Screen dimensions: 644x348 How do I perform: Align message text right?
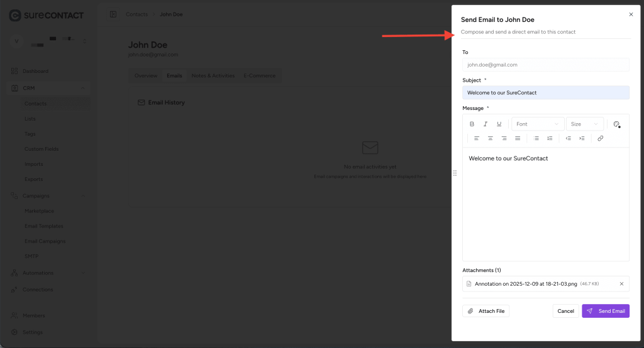(504, 138)
